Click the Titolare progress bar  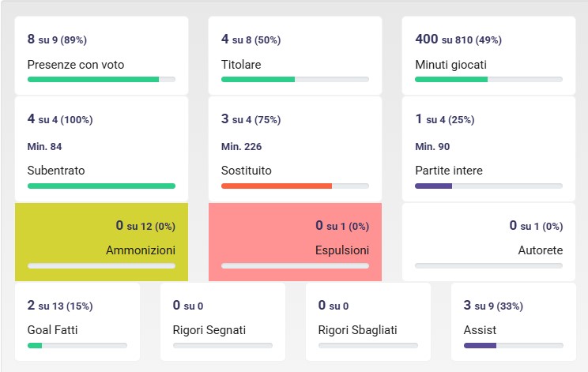[x=295, y=79]
